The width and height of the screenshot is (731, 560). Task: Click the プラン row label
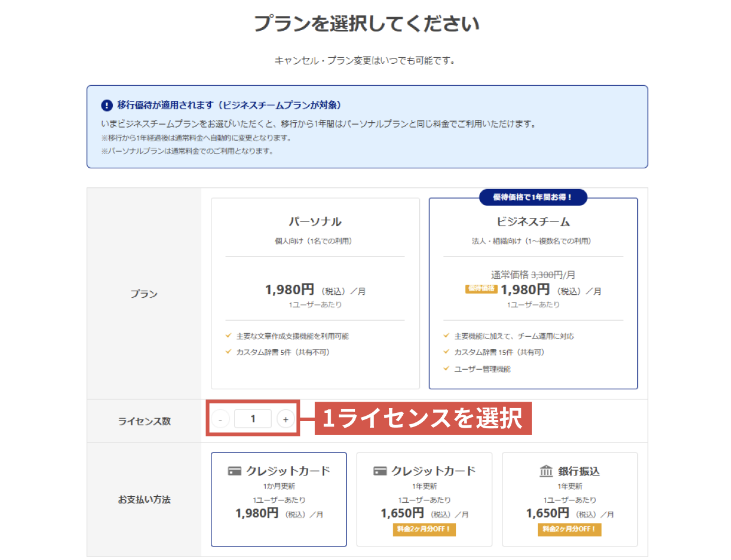[x=144, y=294]
